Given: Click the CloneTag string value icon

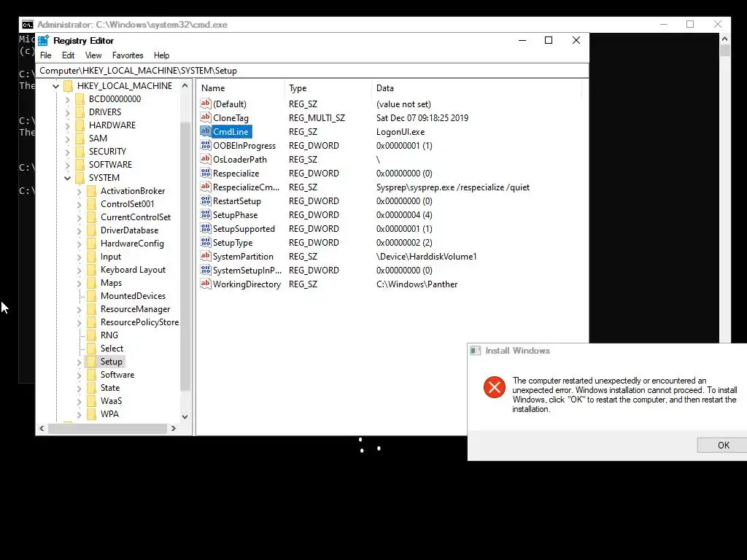Looking at the screenshot, I should [x=205, y=117].
